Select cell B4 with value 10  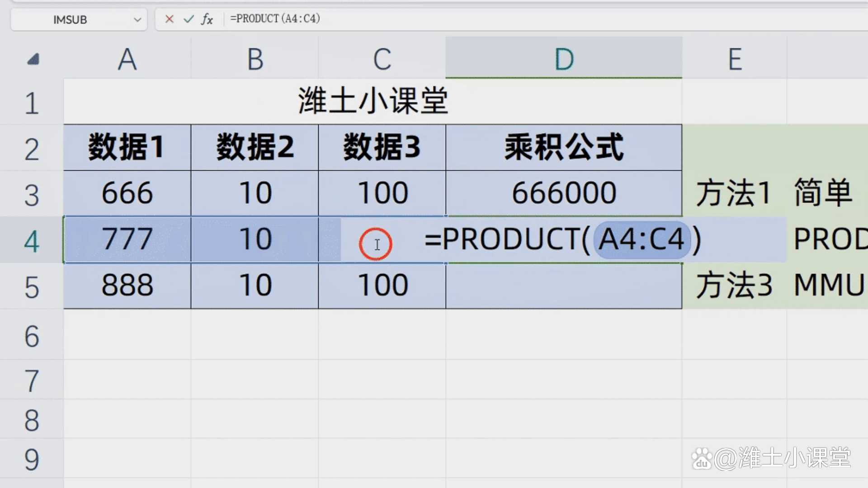[255, 239]
